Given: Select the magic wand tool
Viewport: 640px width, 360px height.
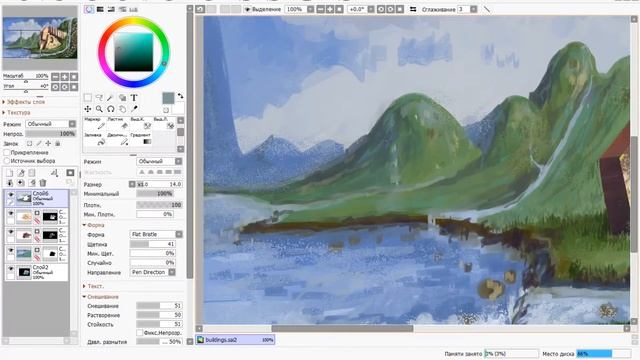Looking at the screenshot, I should (x=111, y=98).
